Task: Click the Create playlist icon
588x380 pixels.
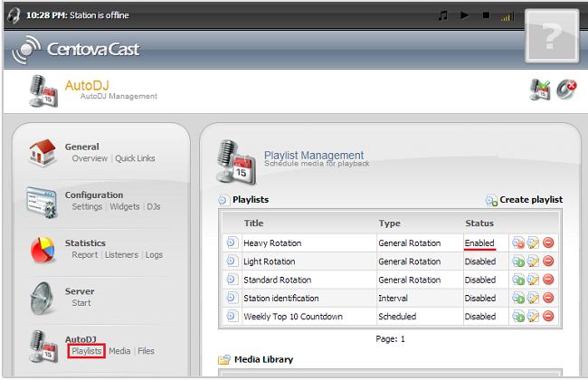Action: (491, 200)
